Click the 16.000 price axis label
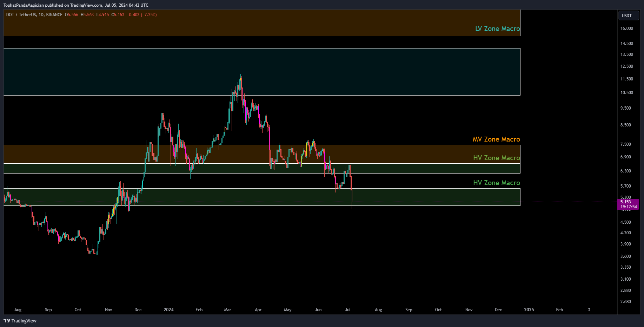Viewport: 644px width, 327px height. 627,28
